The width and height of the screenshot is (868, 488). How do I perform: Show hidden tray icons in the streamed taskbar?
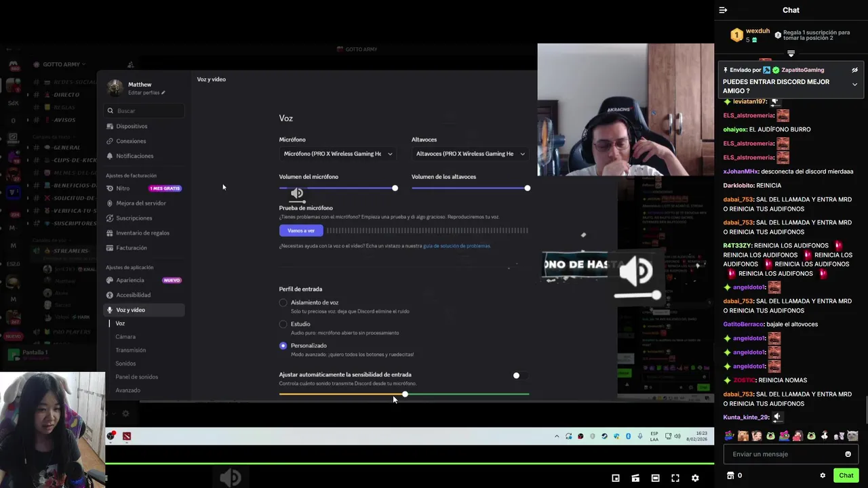coord(557,436)
